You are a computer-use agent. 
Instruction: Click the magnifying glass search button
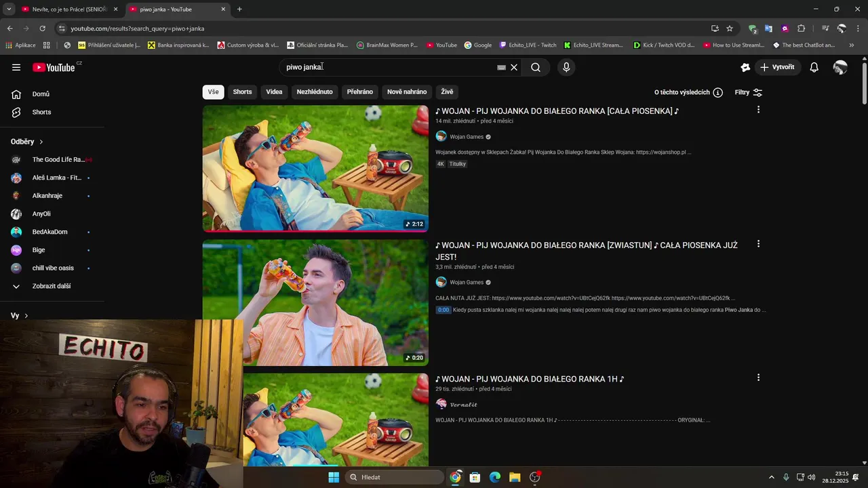point(536,67)
